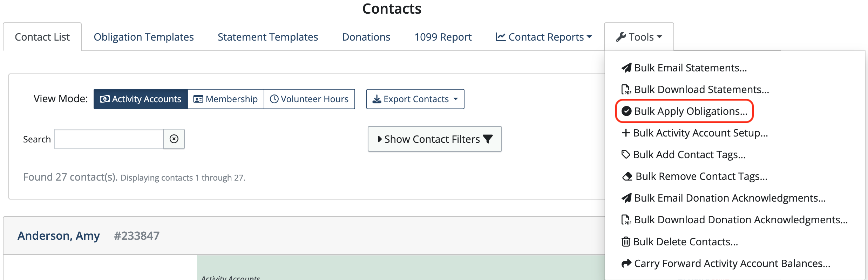Viewport: 868px width, 280px height.
Task: Click the trash icon for Bulk Delete Contacts
Action: [x=626, y=242]
